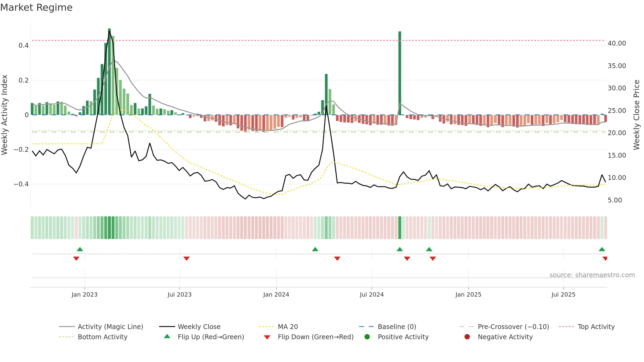Click the darkest green regime strip cell in early 2023
Image resolution: width=644 pixels, height=362 pixels.
109,228
